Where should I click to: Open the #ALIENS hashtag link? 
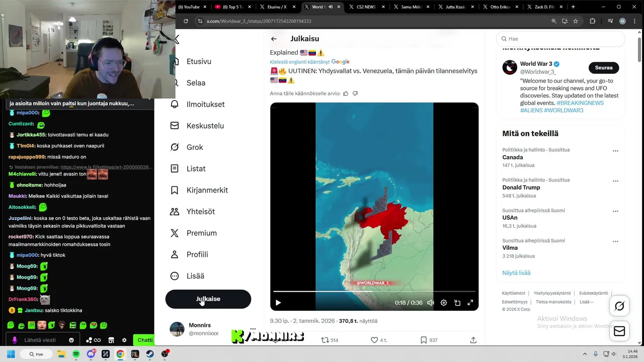(531, 110)
